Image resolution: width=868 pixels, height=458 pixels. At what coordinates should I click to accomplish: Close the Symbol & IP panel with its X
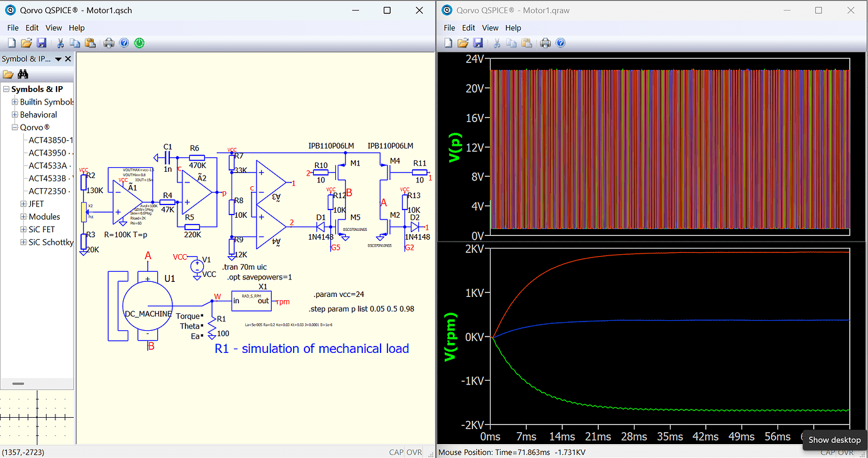pyautogui.click(x=69, y=59)
